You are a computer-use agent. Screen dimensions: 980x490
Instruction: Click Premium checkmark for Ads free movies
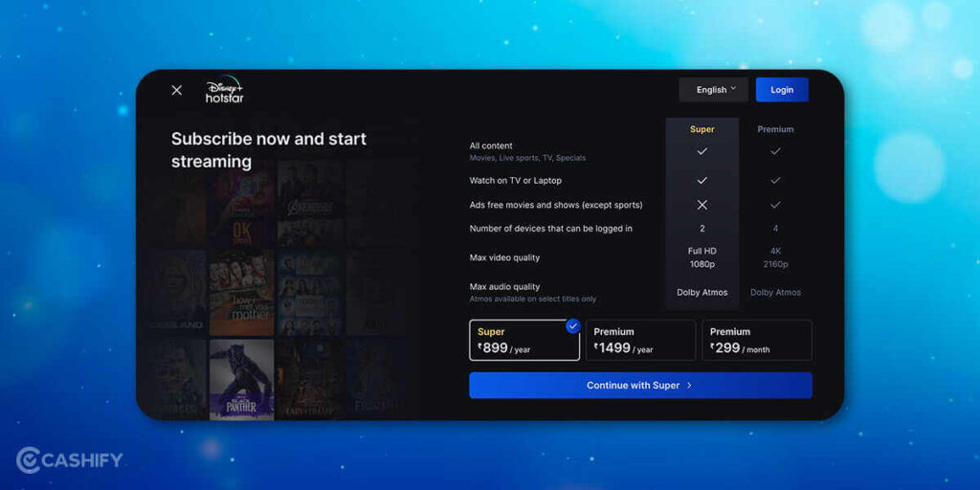pos(775,205)
